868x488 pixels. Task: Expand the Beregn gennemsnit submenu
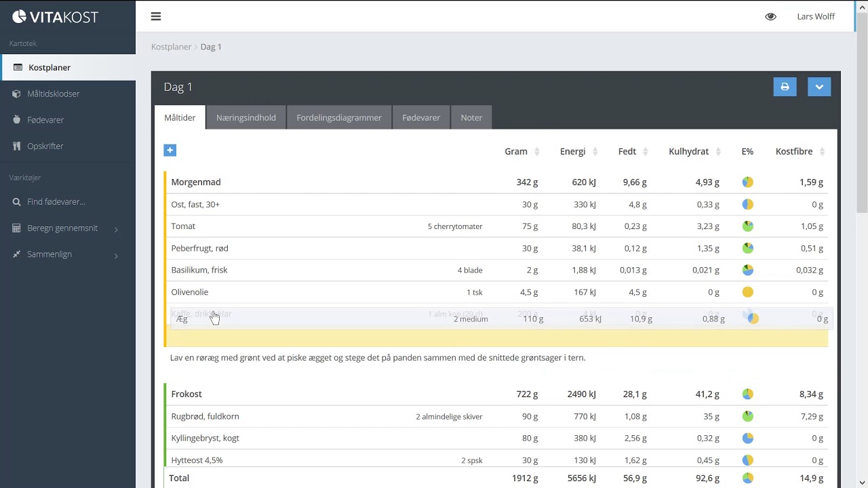tap(62, 228)
